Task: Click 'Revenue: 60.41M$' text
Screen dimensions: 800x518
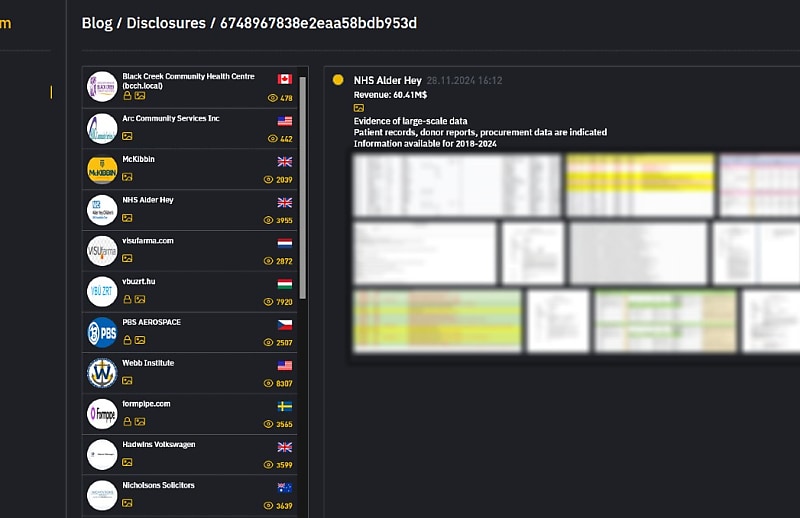Action: (390, 95)
